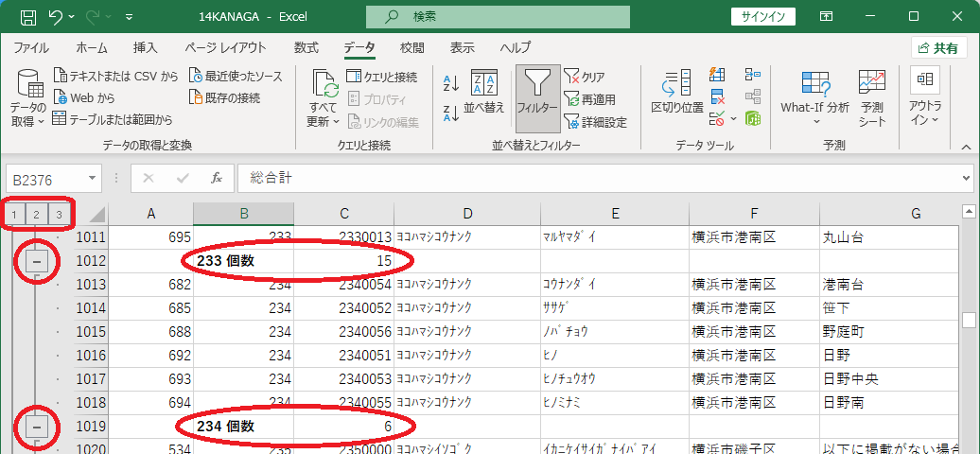This screenshot has height=454, width=980.
Task: Show outline level 2
Action: point(36,215)
